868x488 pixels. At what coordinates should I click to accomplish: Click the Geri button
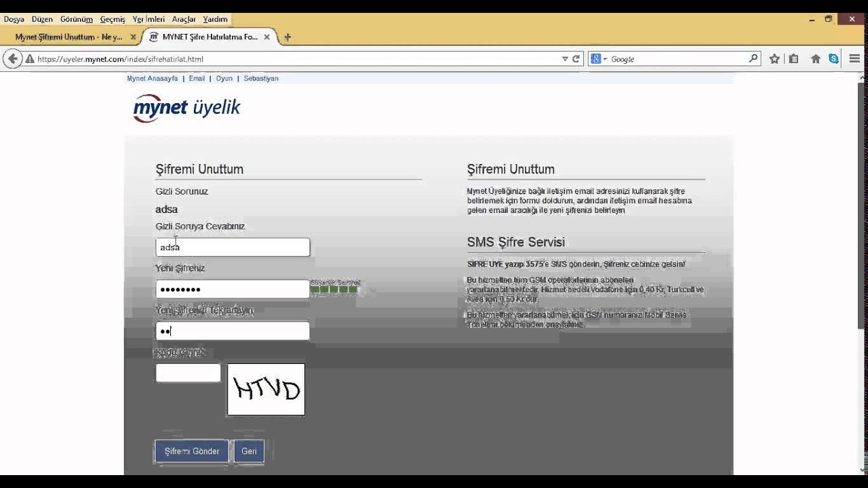pos(249,451)
